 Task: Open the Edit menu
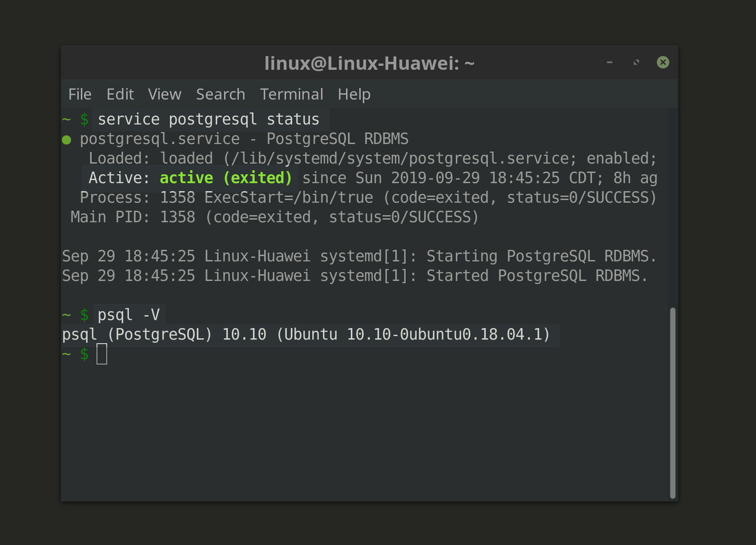point(120,94)
